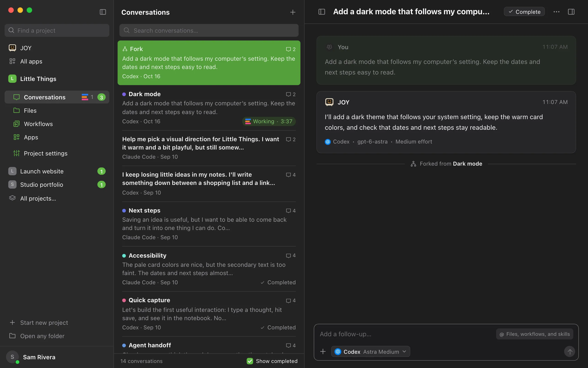Screen dimensions: 588x368
Task: Click the JOY robot icon in the sidebar
Action: pos(12,48)
